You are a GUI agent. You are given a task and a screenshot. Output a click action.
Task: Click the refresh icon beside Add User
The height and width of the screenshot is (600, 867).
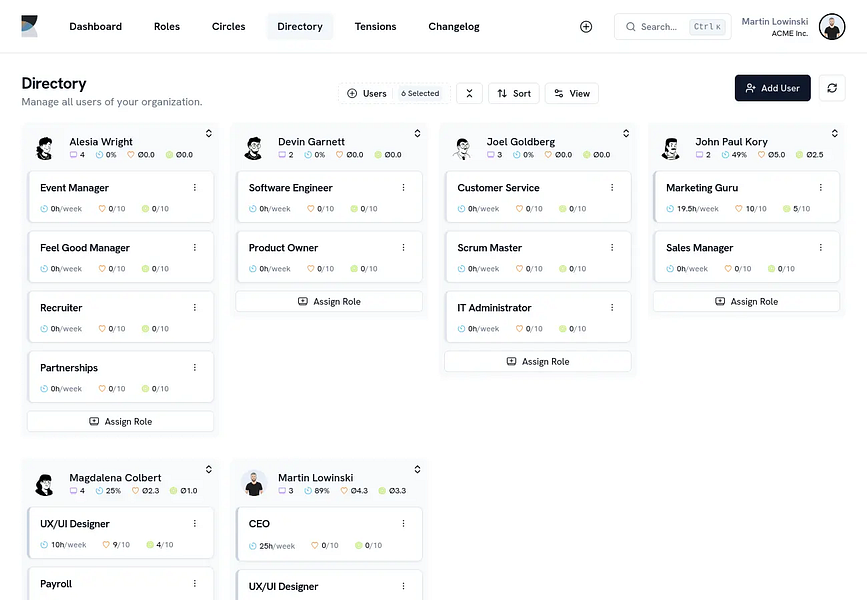pyautogui.click(x=832, y=88)
